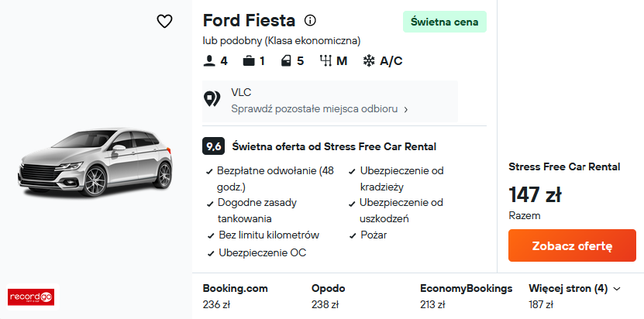The height and width of the screenshot is (319, 644).
Task: Click the manual gearbox icon
Action: [325, 61]
